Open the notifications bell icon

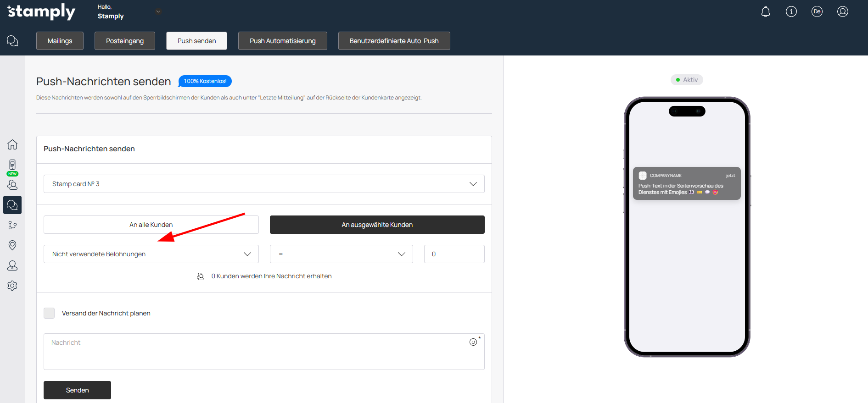765,11
